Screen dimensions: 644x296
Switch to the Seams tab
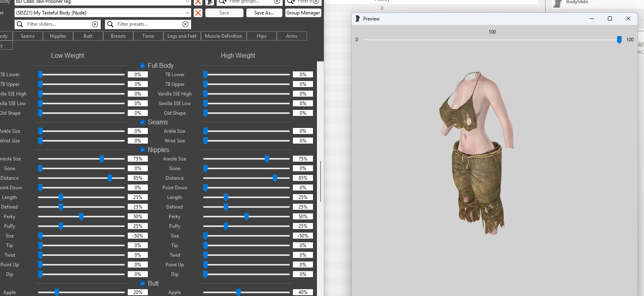tap(28, 36)
